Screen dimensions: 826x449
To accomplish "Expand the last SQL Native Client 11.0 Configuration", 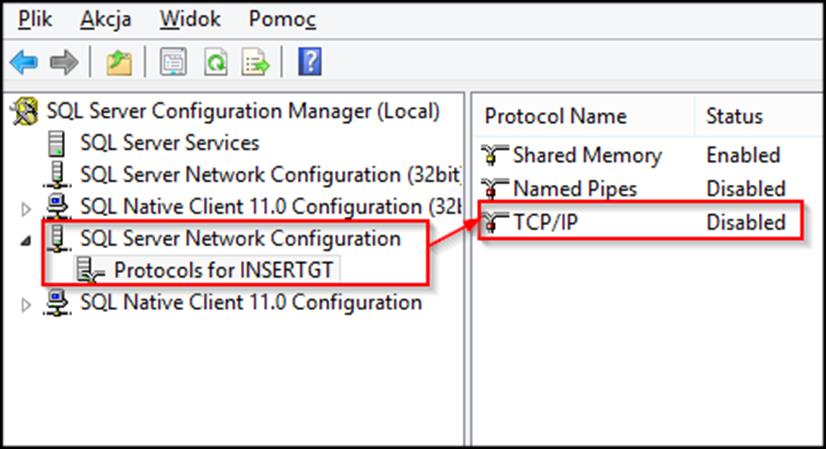I will point(25,305).
